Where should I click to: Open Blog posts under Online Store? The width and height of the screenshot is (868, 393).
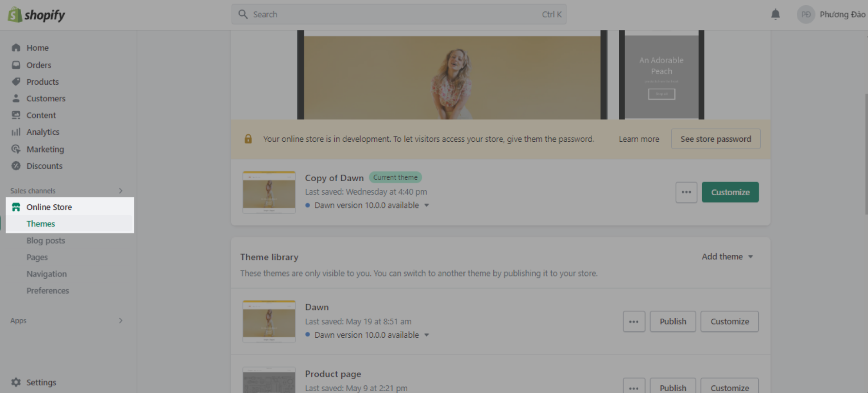point(46,240)
